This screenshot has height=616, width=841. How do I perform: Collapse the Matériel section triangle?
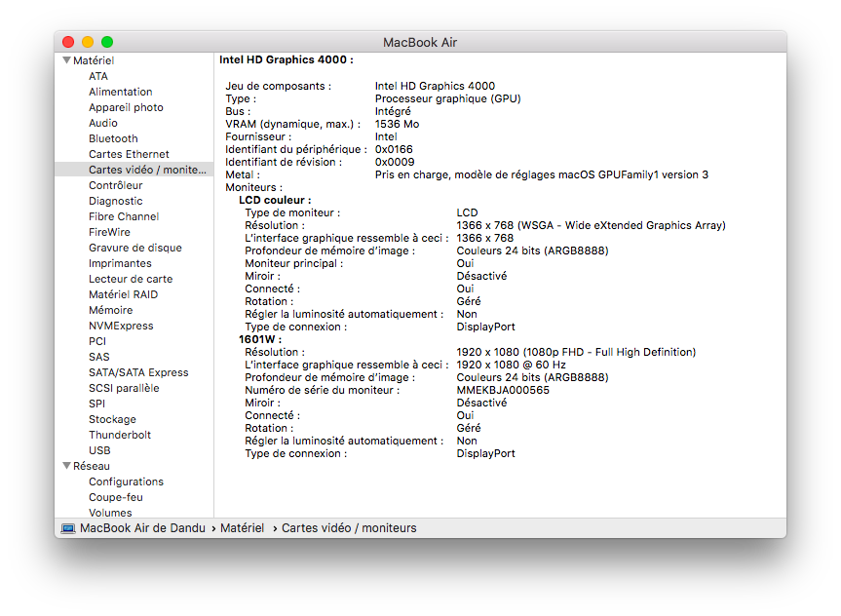click(66, 60)
